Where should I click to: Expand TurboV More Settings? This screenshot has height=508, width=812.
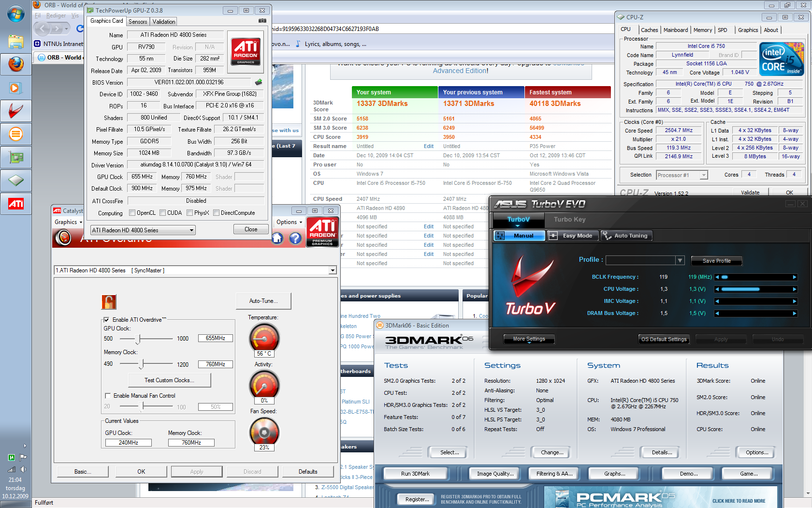pyautogui.click(x=529, y=339)
